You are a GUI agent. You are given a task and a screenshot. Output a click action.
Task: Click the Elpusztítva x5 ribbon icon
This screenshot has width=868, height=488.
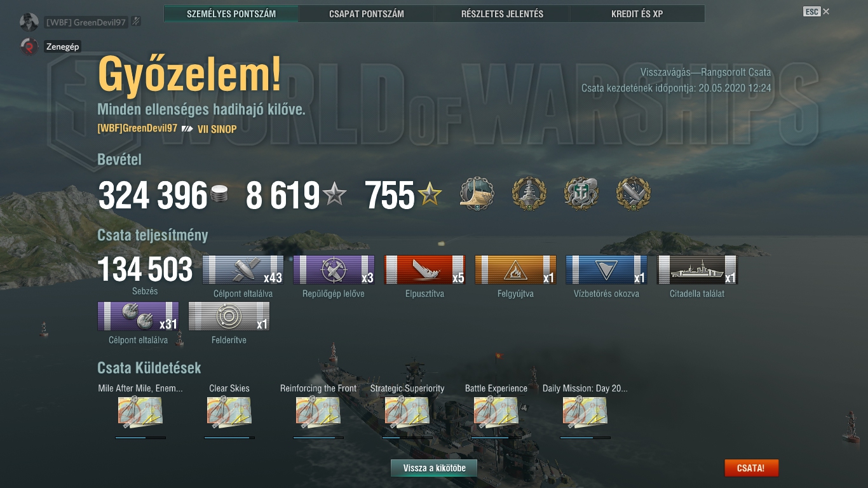coord(425,270)
